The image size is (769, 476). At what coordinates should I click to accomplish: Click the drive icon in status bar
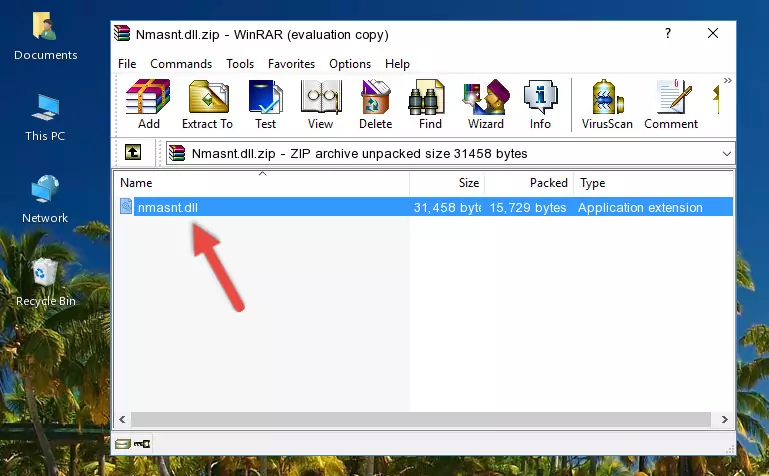pos(122,444)
